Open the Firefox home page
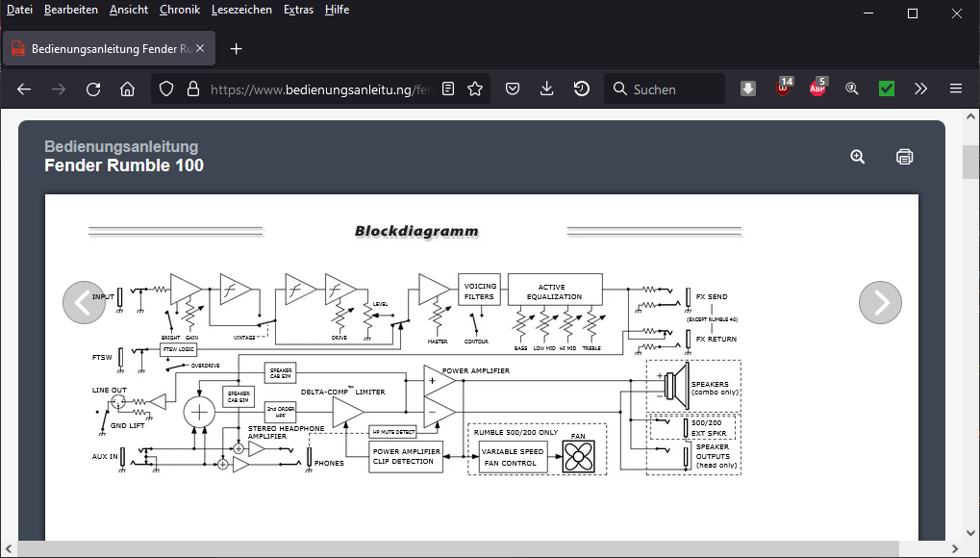The height and width of the screenshot is (558, 980). point(128,89)
